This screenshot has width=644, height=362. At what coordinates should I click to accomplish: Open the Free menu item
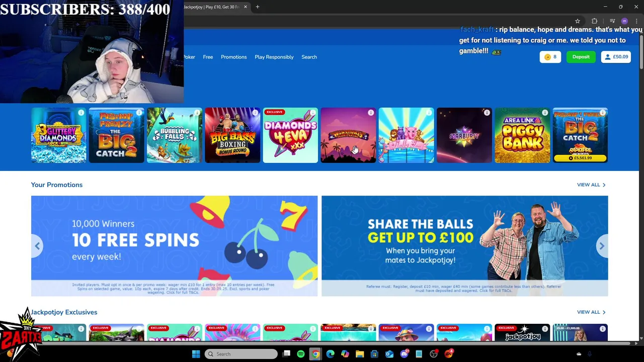[208, 57]
